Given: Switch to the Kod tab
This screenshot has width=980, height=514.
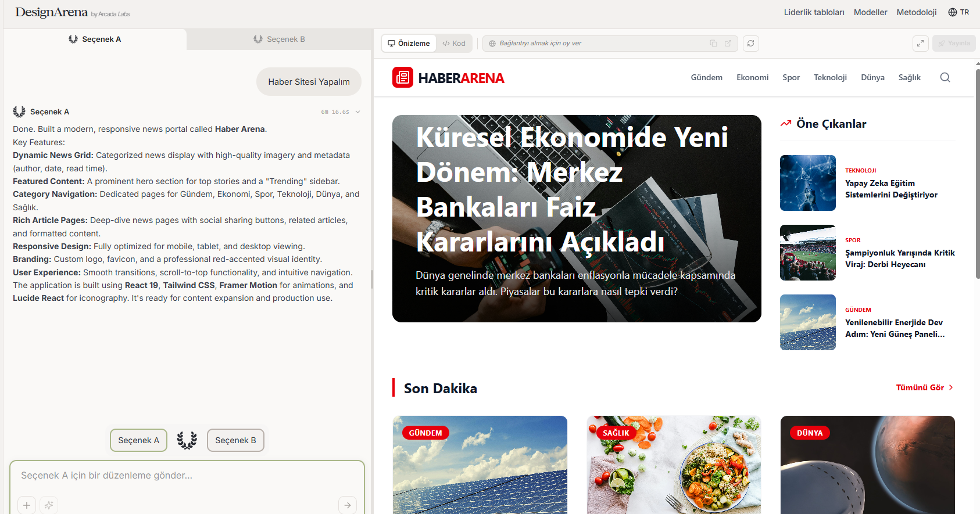Looking at the screenshot, I should 453,43.
